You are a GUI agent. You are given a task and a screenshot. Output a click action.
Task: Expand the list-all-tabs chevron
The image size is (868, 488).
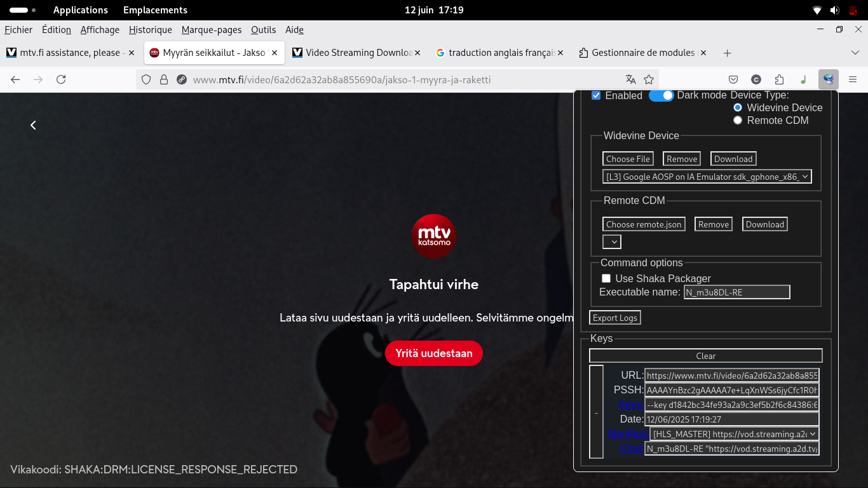point(855,53)
